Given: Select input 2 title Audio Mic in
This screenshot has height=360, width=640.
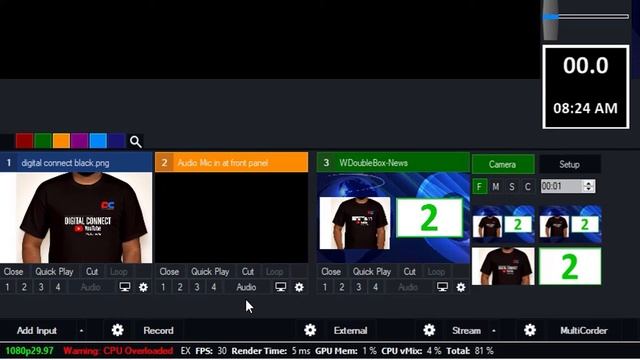Looking at the screenshot, I should tap(222, 163).
